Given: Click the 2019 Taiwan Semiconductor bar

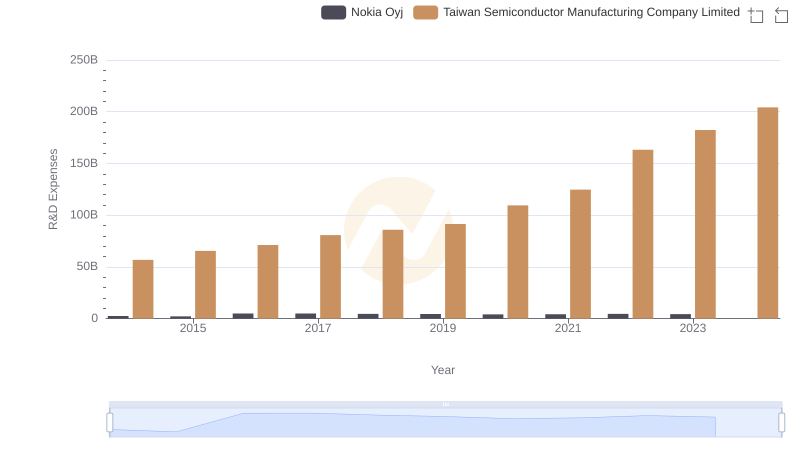Looking at the screenshot, I should (455, 271).
